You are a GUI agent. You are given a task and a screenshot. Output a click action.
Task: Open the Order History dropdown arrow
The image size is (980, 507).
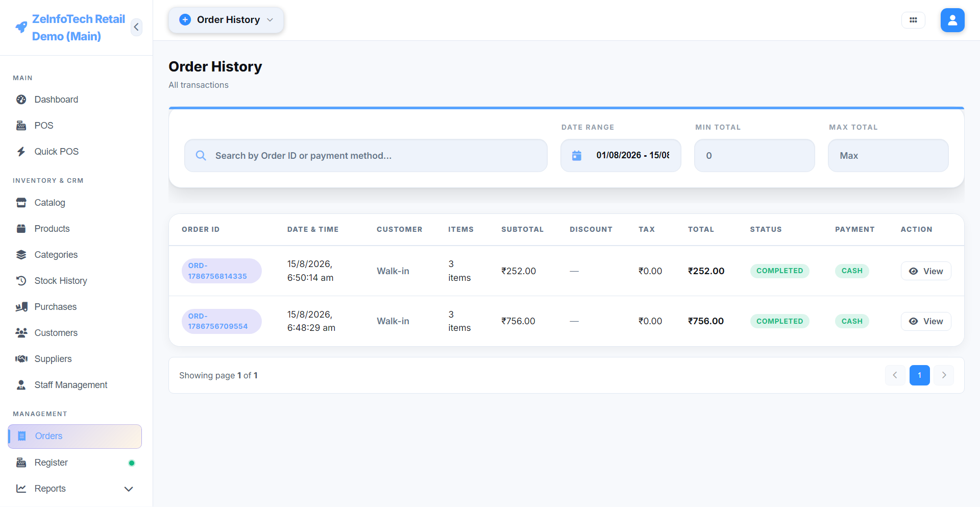click(270, 20)
